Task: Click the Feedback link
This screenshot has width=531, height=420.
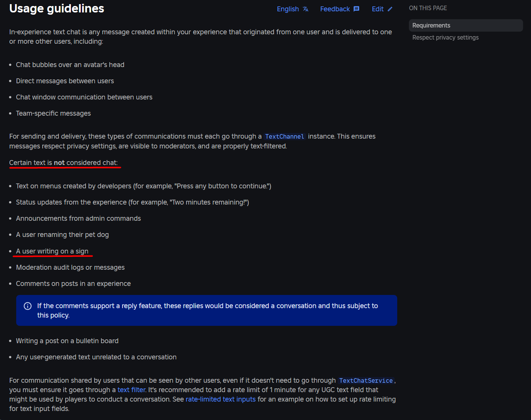Action: coord(335,9)
